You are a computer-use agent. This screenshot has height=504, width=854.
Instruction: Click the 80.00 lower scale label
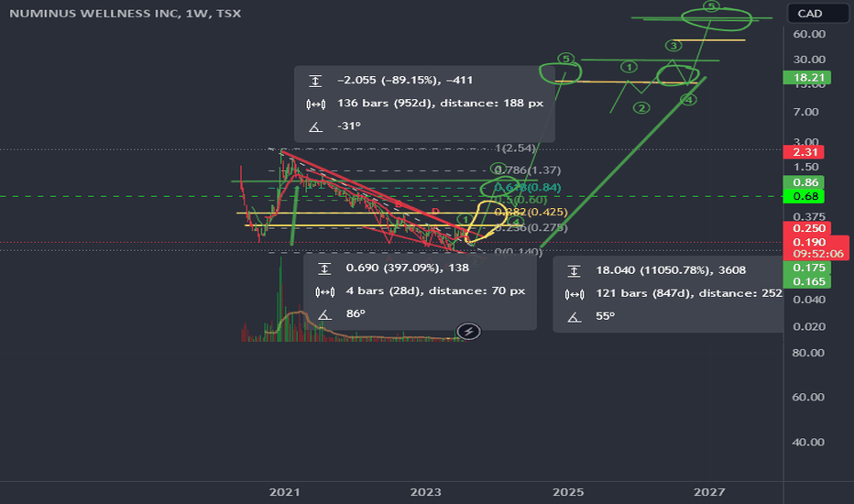[808, 353]
